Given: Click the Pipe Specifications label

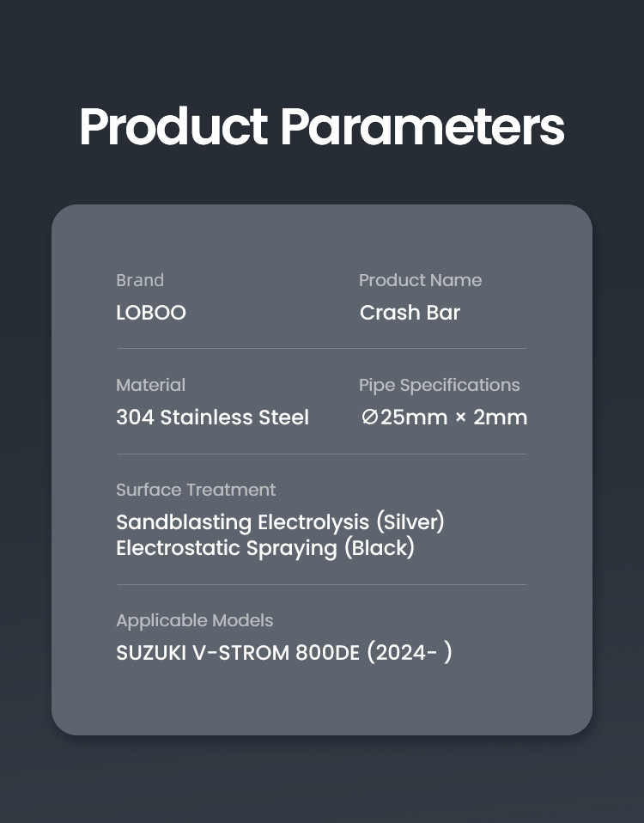Looking at the screenshot, I should (x=439, y=385).
